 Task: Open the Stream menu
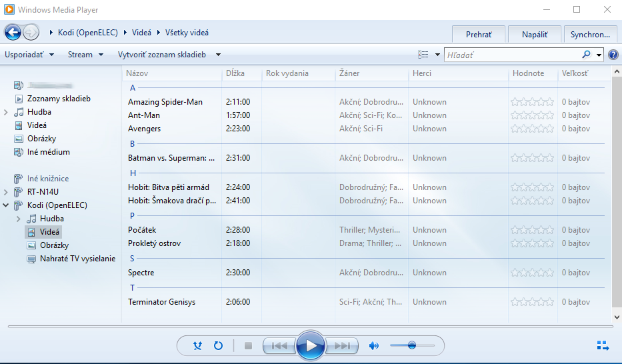coord(85,55)
